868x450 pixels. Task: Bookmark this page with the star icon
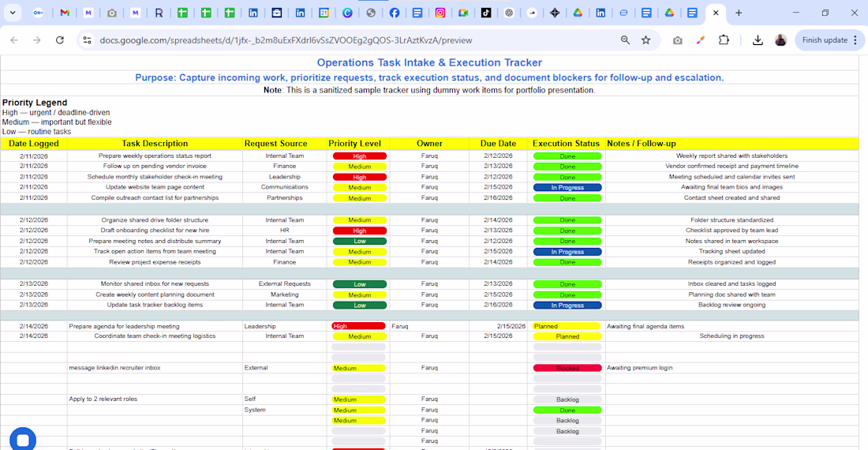click(x=646, y=40)
